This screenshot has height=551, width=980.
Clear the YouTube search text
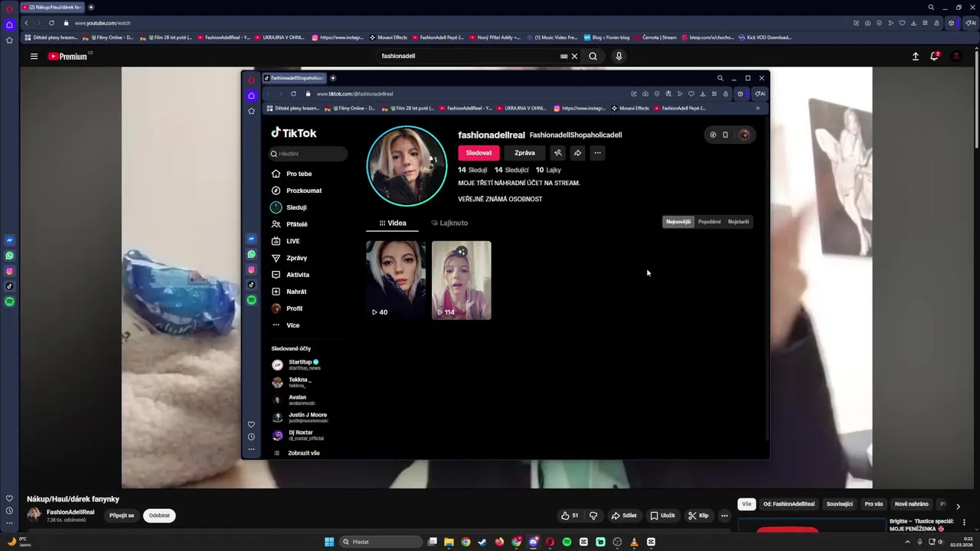coord(574,56)
